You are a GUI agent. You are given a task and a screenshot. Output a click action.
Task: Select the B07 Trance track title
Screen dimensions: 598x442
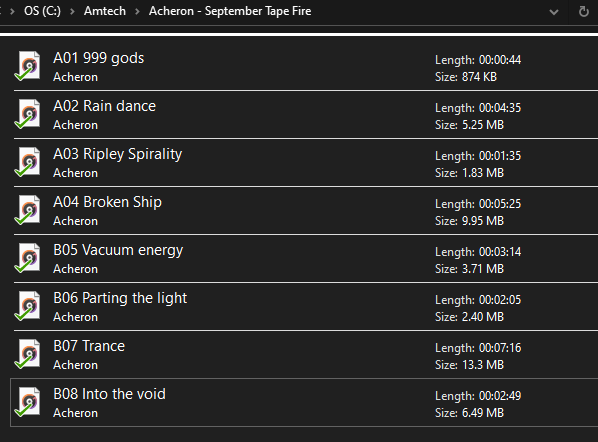89,346
